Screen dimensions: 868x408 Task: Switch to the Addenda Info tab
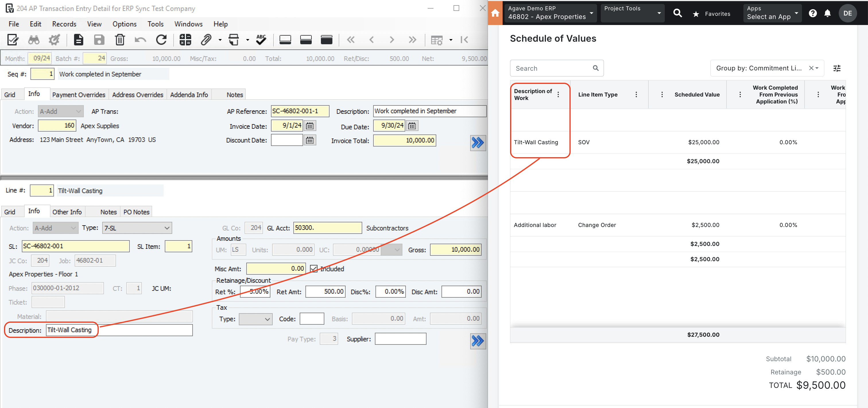tap(188, 94)
